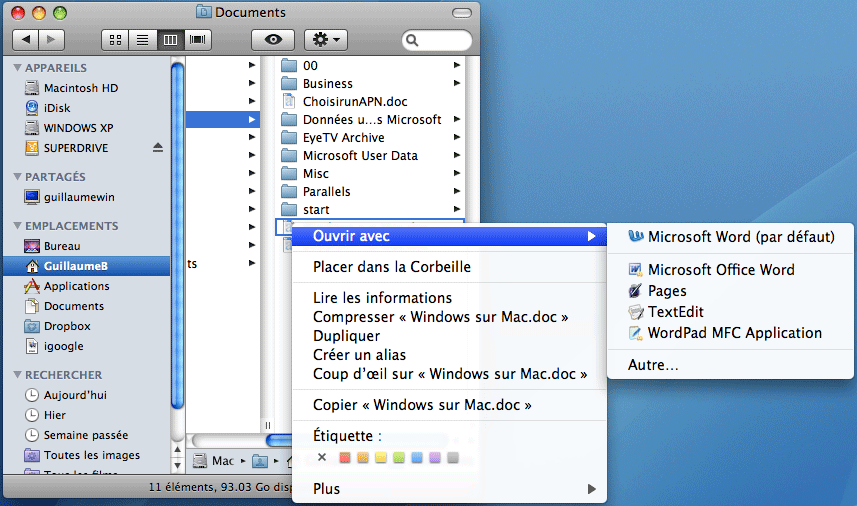Open iDisk in the sidebar
Viewport: 857px width, 506px height.
pyautogui.click(x=57, y=108)
